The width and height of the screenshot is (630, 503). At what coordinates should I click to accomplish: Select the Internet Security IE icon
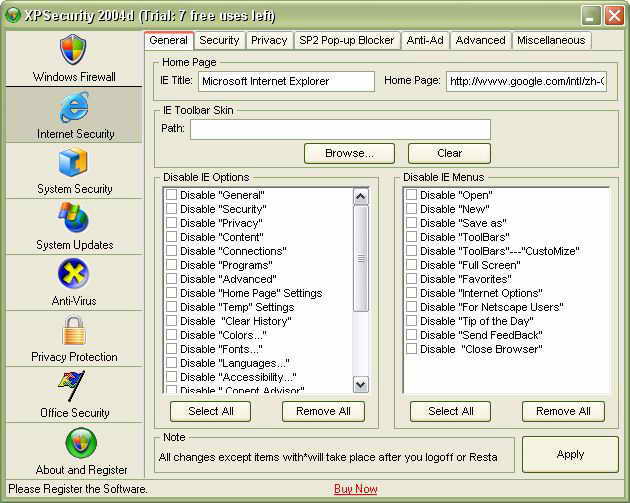pyautogui.click(x=74, y=106)
